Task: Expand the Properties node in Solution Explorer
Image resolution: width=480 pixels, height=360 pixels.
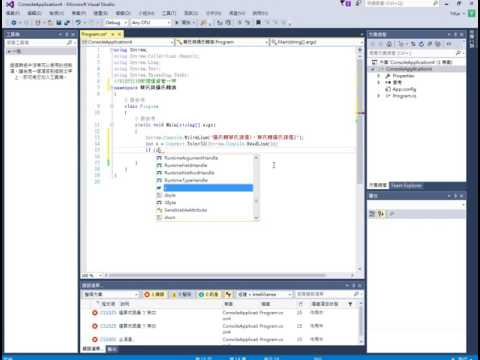Action: (379, 76)
